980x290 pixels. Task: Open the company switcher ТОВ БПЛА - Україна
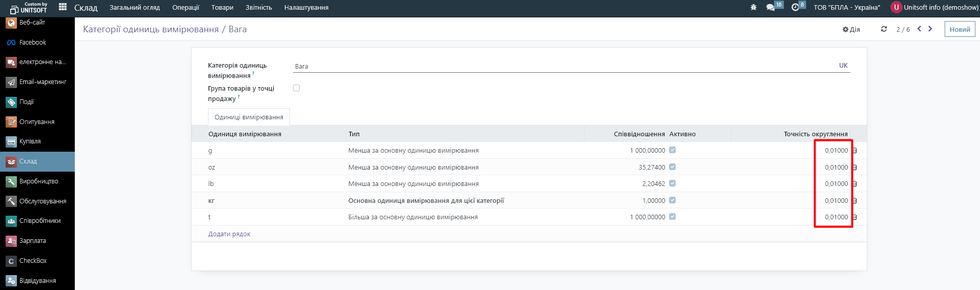846,8
